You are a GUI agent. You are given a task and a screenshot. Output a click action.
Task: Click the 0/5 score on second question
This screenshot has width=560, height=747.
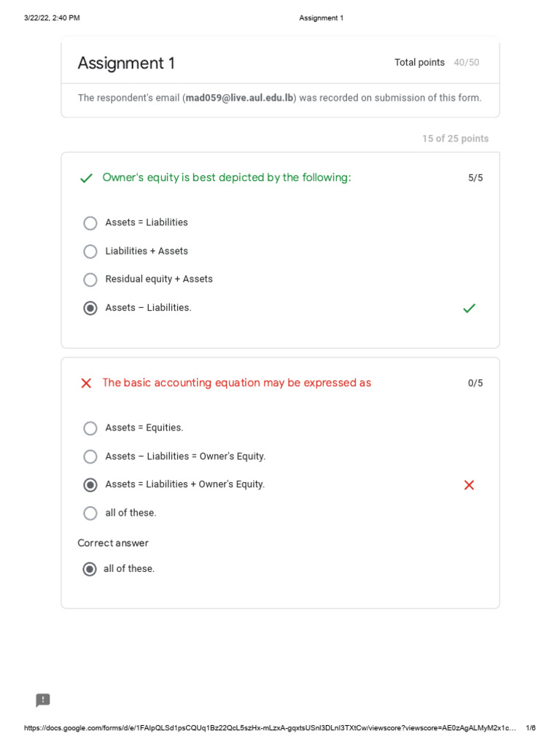[475, 383]
